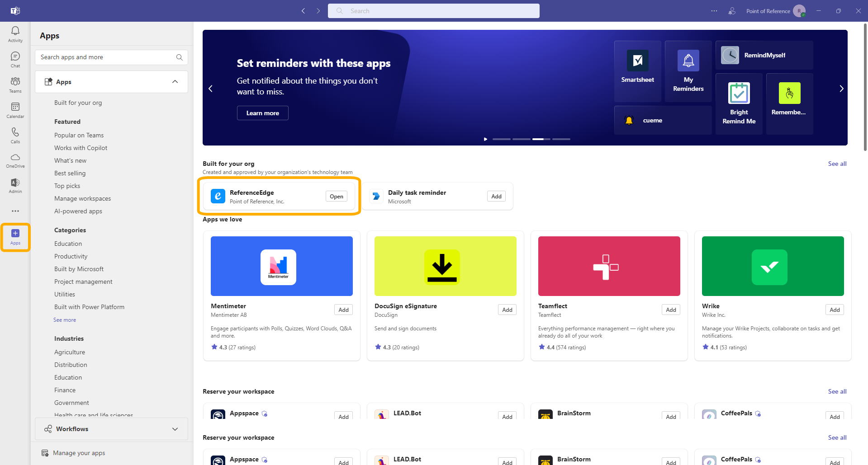Select the third carousel pagination dot

(x=541, y=139)
